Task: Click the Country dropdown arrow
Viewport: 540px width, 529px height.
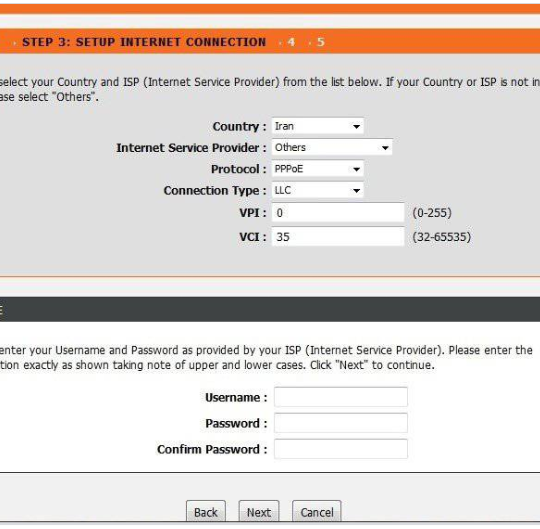Action: (356, 127)
